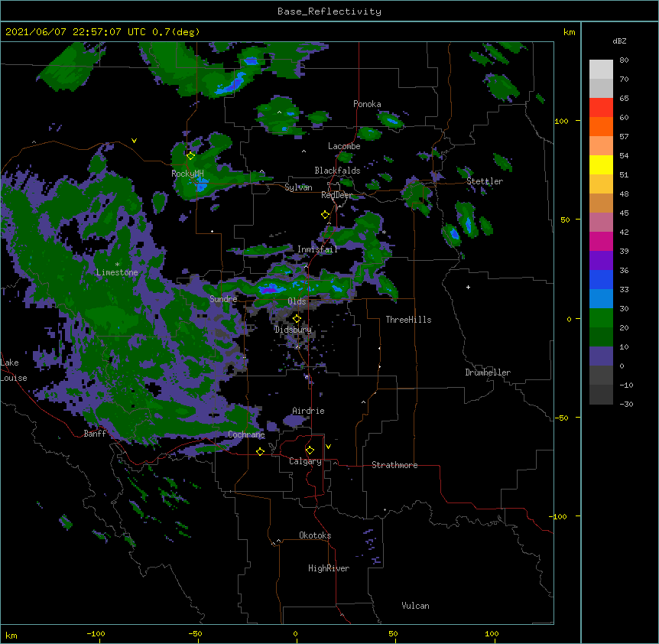This screenshot has width=659, height=644.
Task: Click the asterisk marker east of Innisfail
Action: [384, 233]
